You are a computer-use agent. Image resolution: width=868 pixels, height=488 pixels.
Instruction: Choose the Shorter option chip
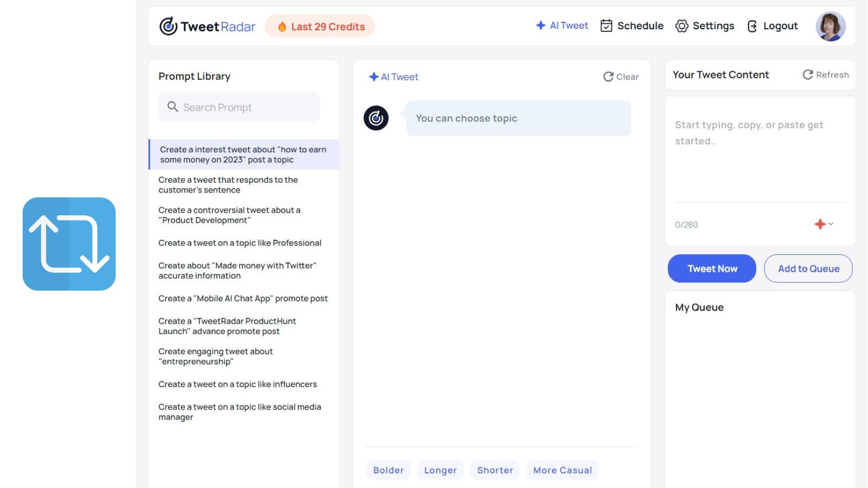pos(495,470)
